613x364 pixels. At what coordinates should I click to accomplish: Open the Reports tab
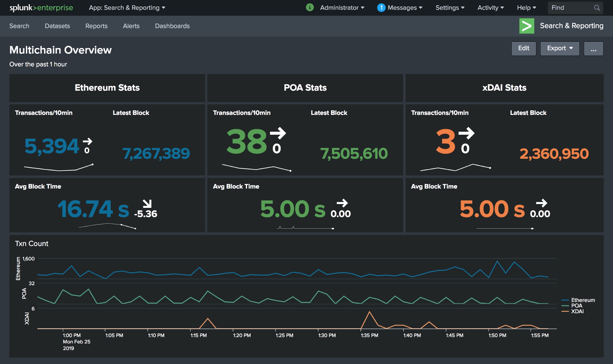pos(96,26)
